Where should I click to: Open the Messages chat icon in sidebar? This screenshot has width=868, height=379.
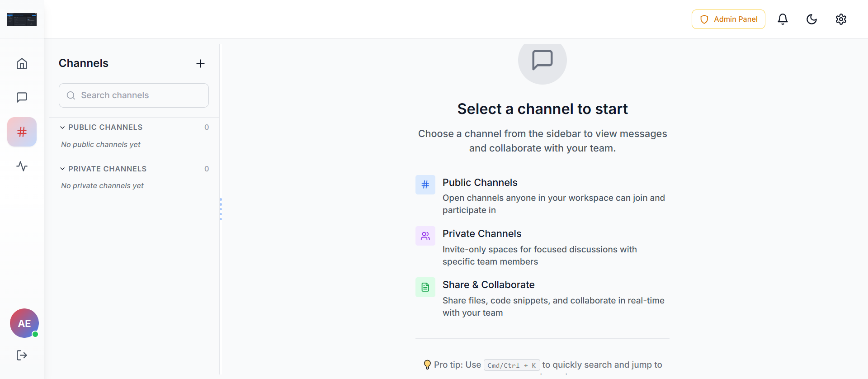click(x=22, y=97)
